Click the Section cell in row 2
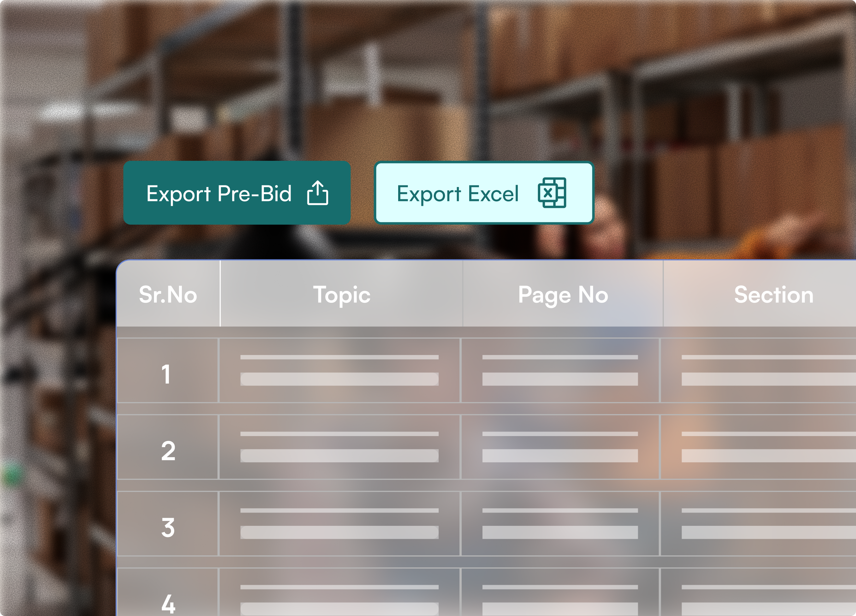Image resolution: width=856 pixels, height=616 pixels. (x=759, y=447)
